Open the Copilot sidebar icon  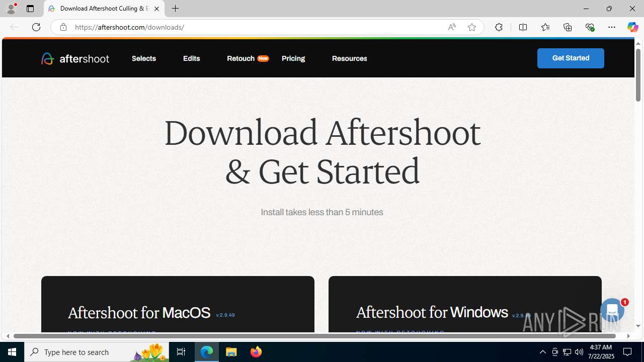632,27
